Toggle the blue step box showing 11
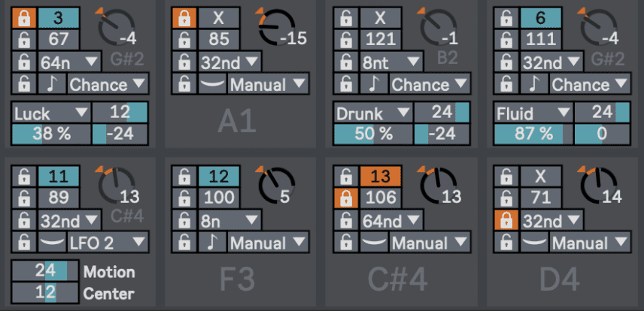Image resolution: width=644 pixels, height=311 pixels. (59, 177)
